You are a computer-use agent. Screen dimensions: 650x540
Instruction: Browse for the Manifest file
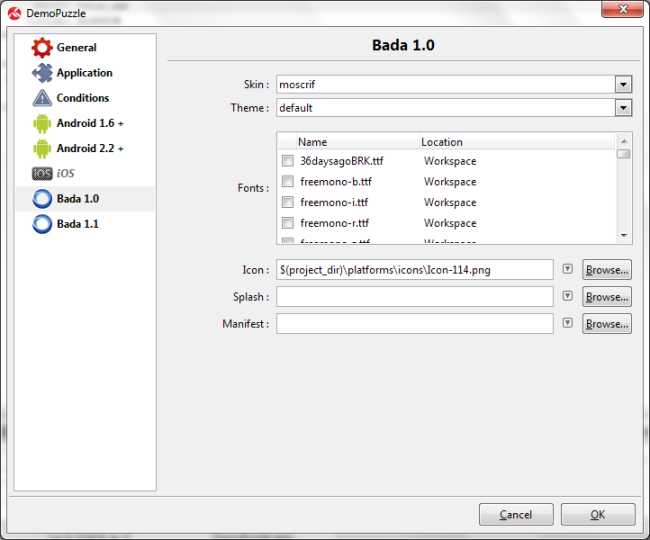[x=607, y=324]
